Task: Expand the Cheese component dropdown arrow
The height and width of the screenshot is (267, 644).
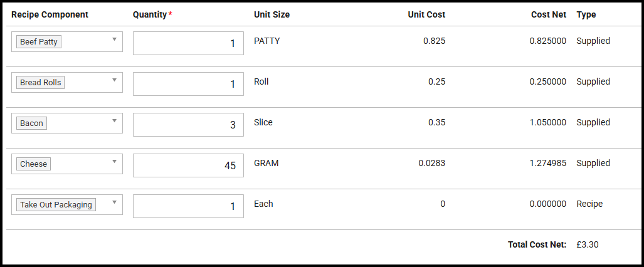Action: [114, 161]
